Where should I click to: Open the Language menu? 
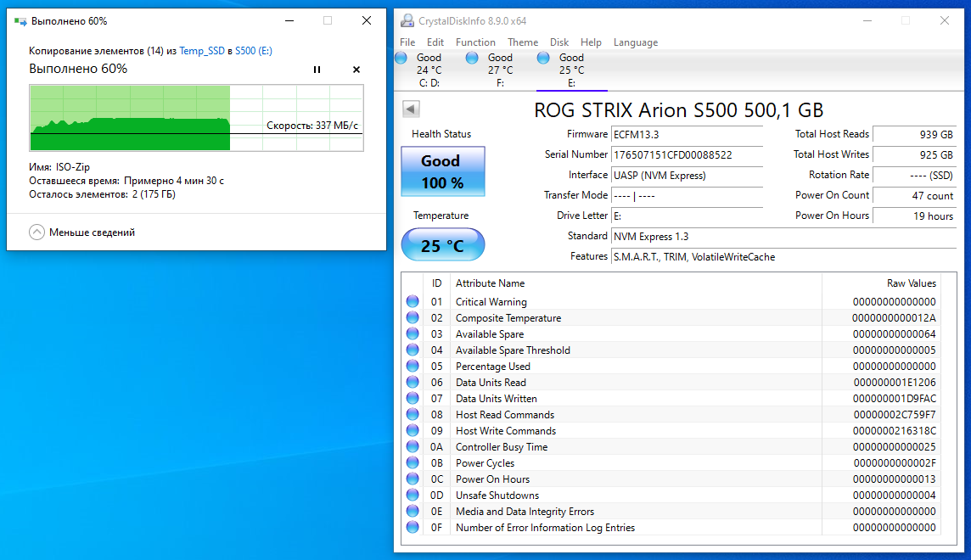[635, 42]
